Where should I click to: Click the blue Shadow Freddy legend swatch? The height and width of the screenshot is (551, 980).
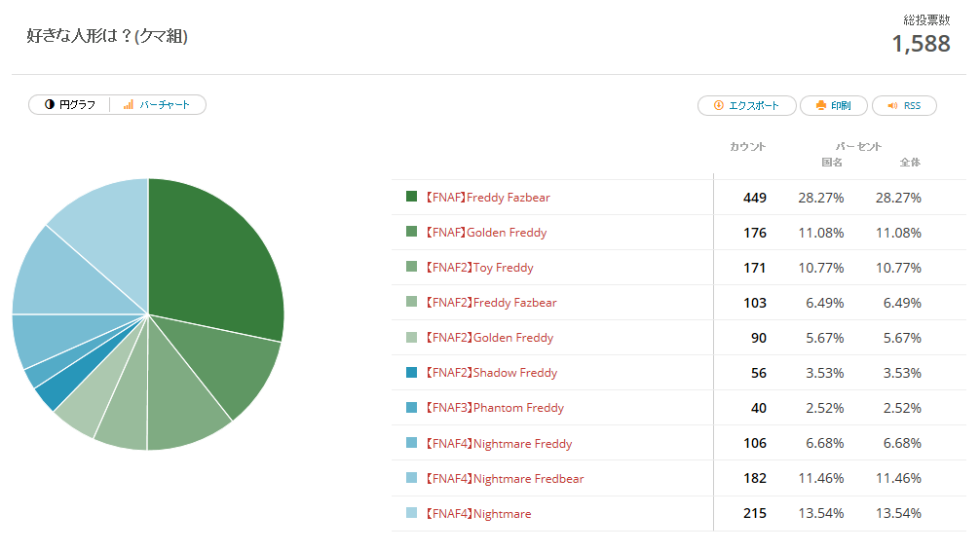(x=411, y=372)
